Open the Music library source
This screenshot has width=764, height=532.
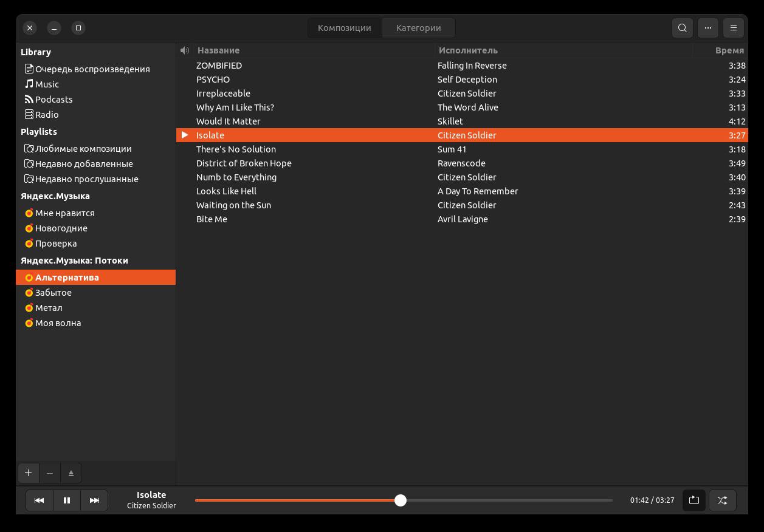pyautogui.click(x=95, y=84)
